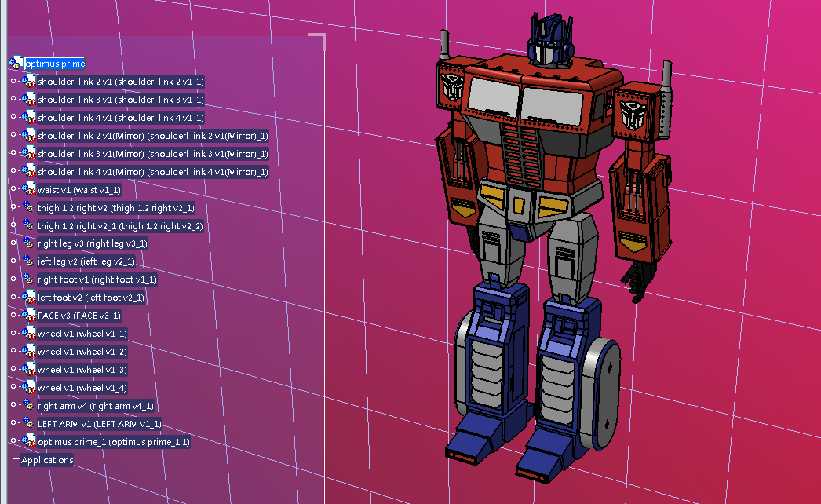Image resolution: width=821 pixels, height=504 pixels.
Task: Expand the right arm v4_1 node
Action: coord(13,404)
